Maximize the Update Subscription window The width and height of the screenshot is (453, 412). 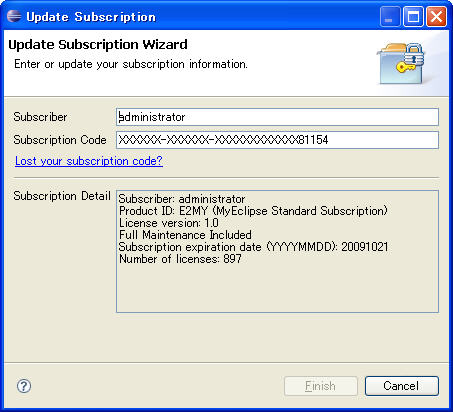coord(413,17)
